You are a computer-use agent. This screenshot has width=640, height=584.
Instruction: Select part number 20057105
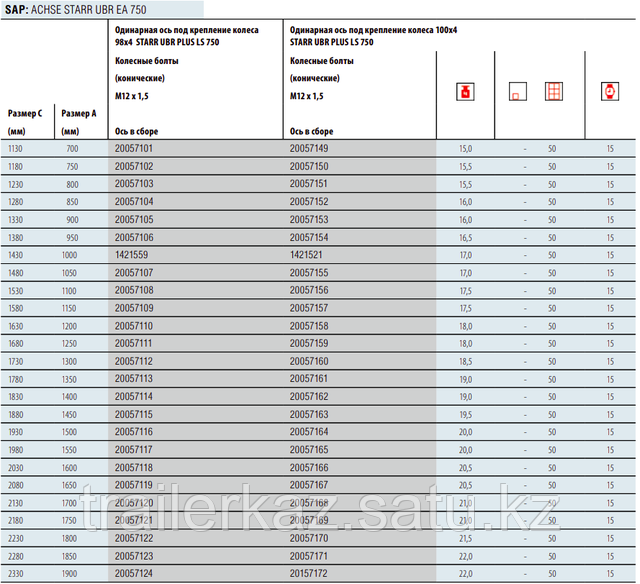(x=134, y=220)
